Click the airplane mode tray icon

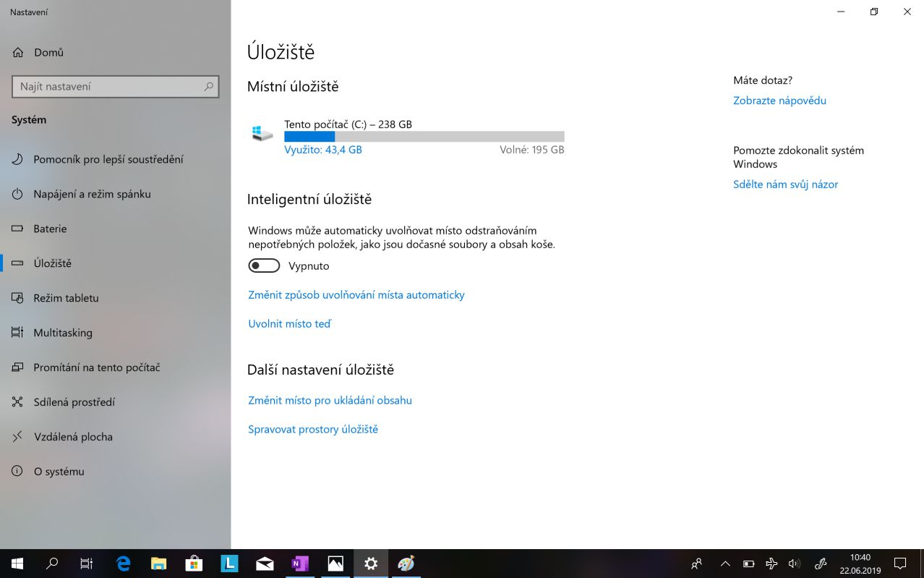[x=771, y=564]
